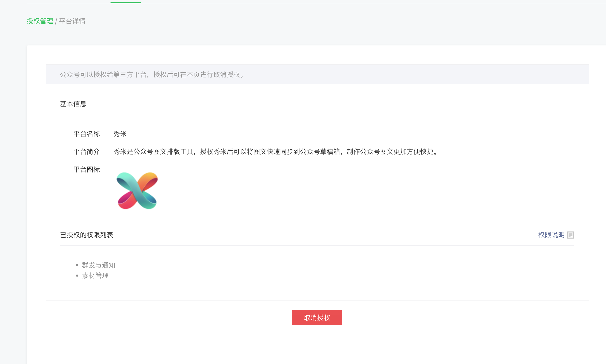The image size is (606, 364).
Task: Click the bullet dot before 群发与通知
Action: tap(77, 265)
